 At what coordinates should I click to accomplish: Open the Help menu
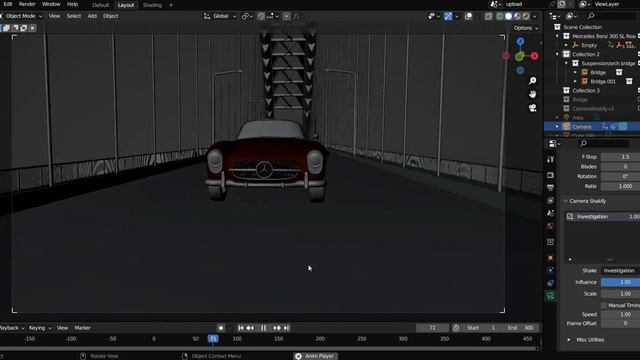[72, 4]
